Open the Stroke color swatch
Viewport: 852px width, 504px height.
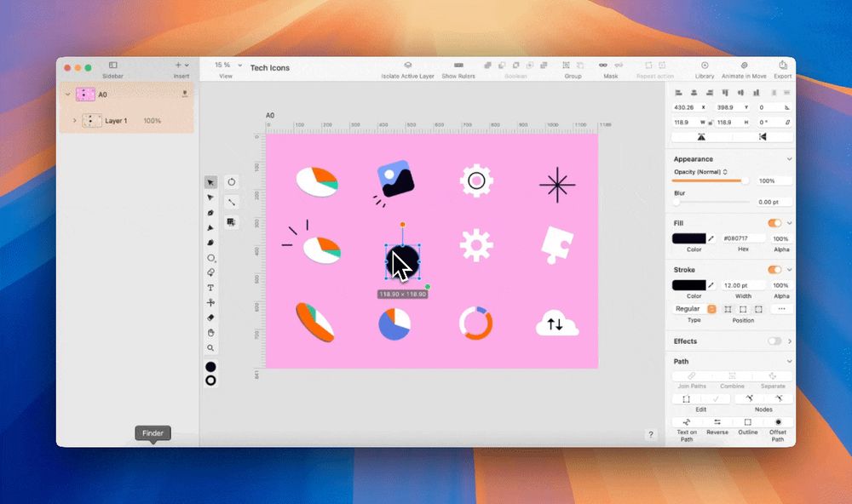[x=688, y=285]
